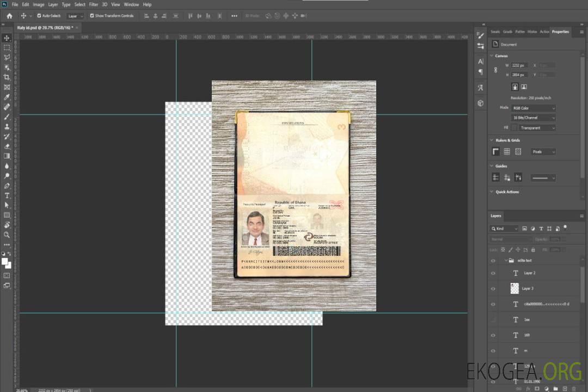Viewport: 588px width, 392px height.
Task: Toggle the grid icon under Rulers & Grids
Action: tap(507, 151)
